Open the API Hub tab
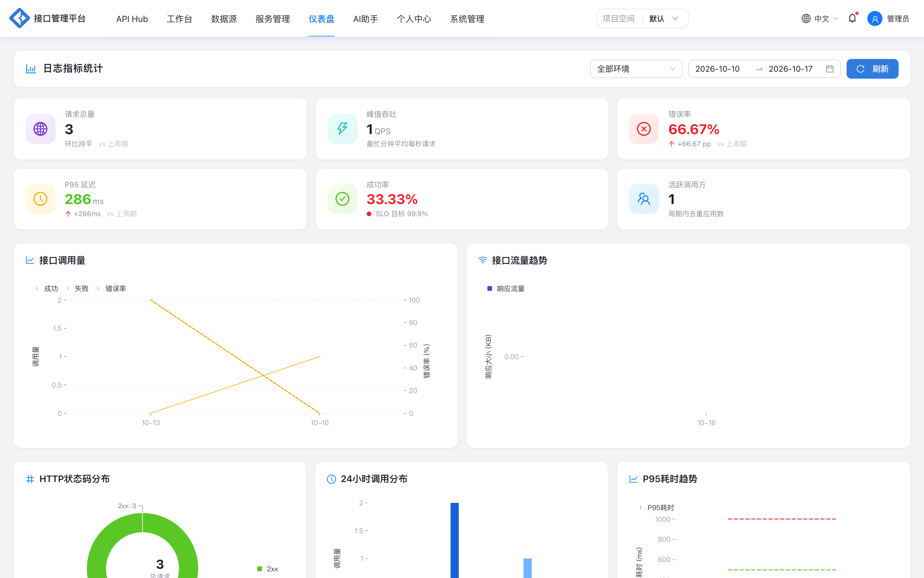The width and height of the screenshot is (924, 578). click(x=132, y=19)
